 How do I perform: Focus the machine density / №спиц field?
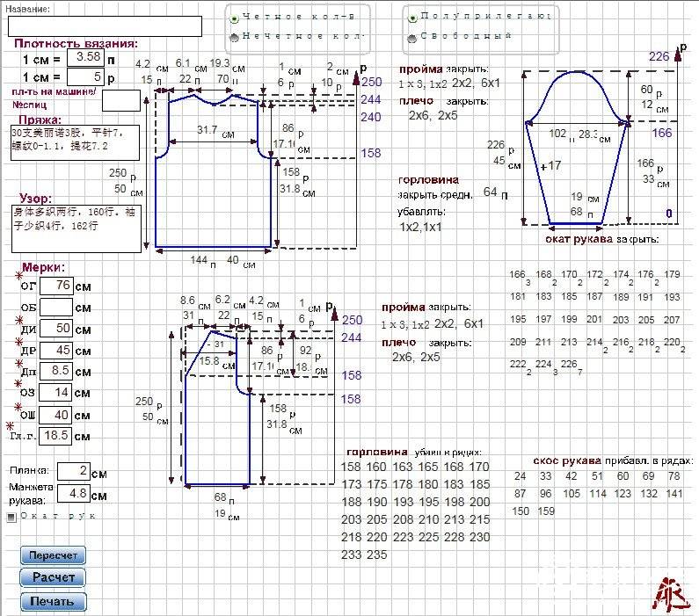tap(121, 100)
